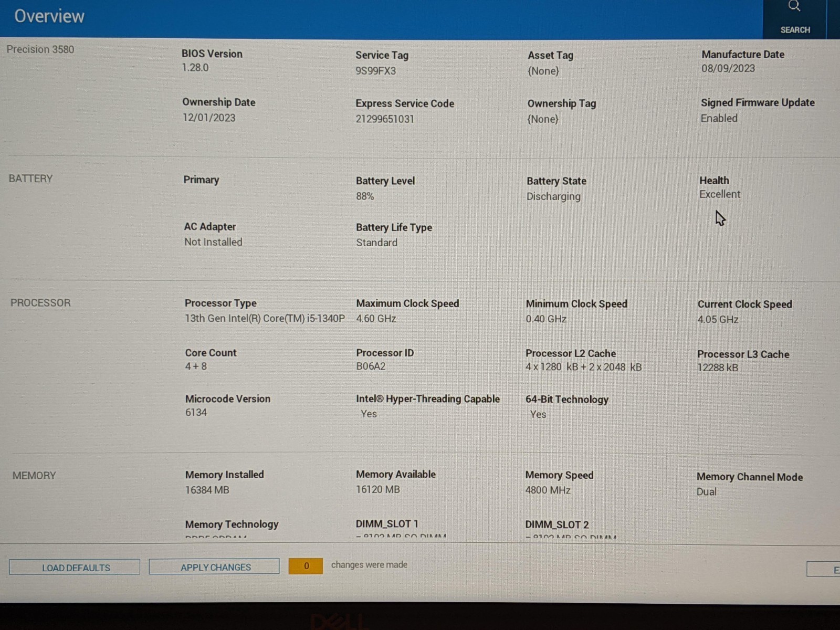Click the orange changes counter box

click(306, 566)
